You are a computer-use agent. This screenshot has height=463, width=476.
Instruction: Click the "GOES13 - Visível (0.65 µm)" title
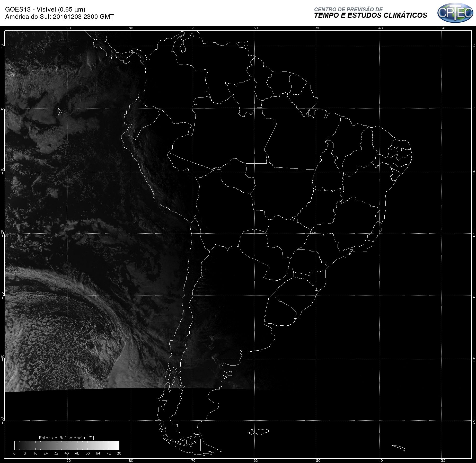tap(45, 10)
